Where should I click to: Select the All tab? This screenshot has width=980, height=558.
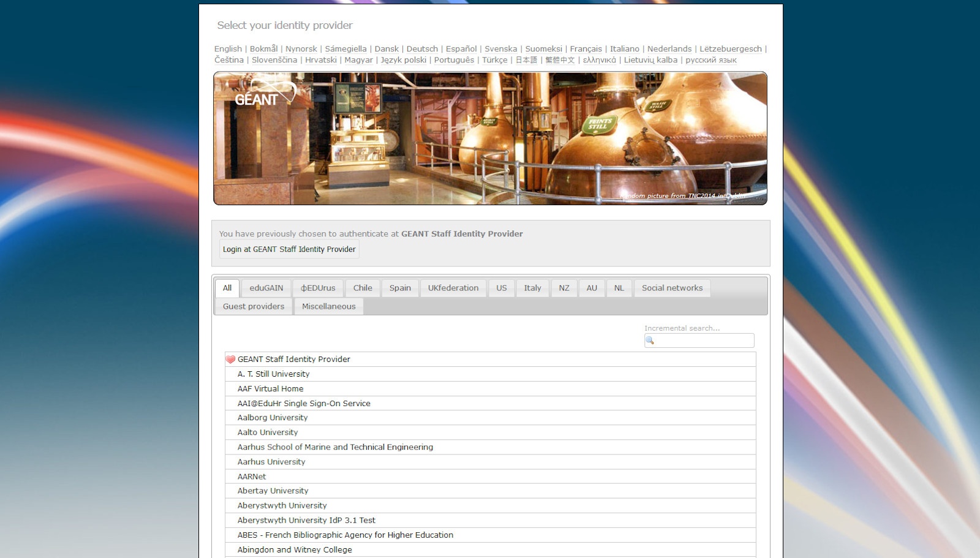click(x=227, y=288)
